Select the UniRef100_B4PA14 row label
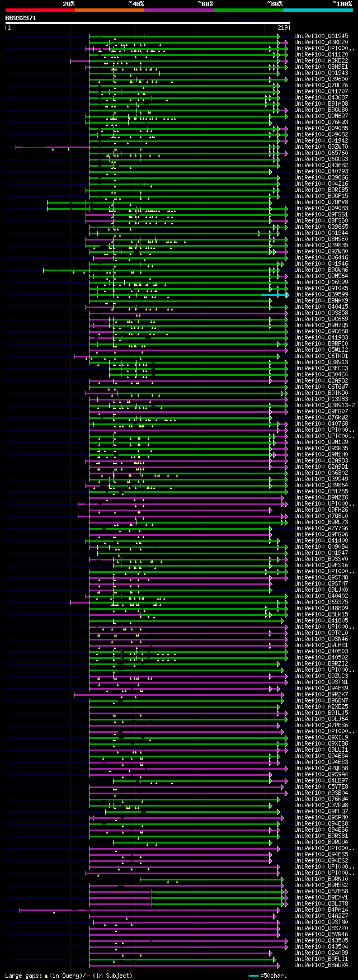The width and height of the screenshot is (358, 980). coord(321,910)
